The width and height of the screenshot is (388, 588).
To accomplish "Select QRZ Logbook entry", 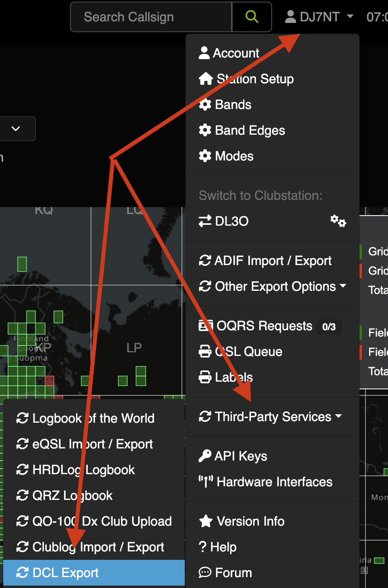I will click(x=94, y=495).
